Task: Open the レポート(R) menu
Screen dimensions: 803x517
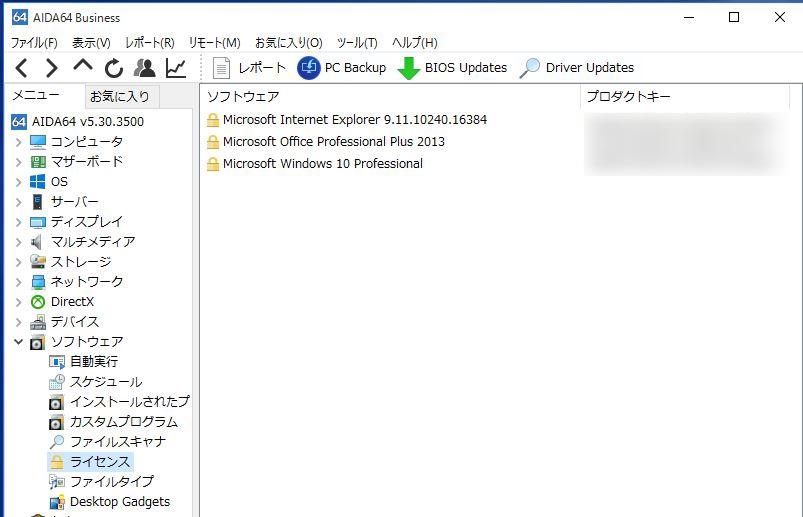Action: point(150,42)
